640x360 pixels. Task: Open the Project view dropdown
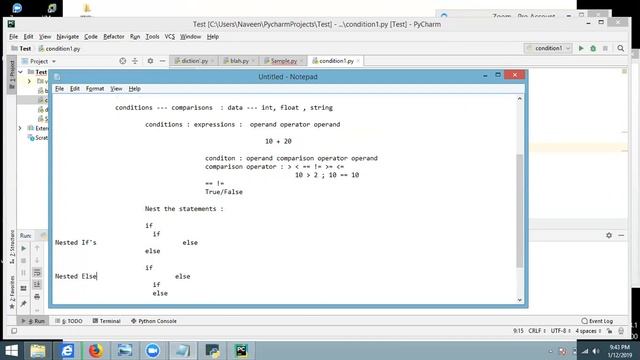(39, 61)
